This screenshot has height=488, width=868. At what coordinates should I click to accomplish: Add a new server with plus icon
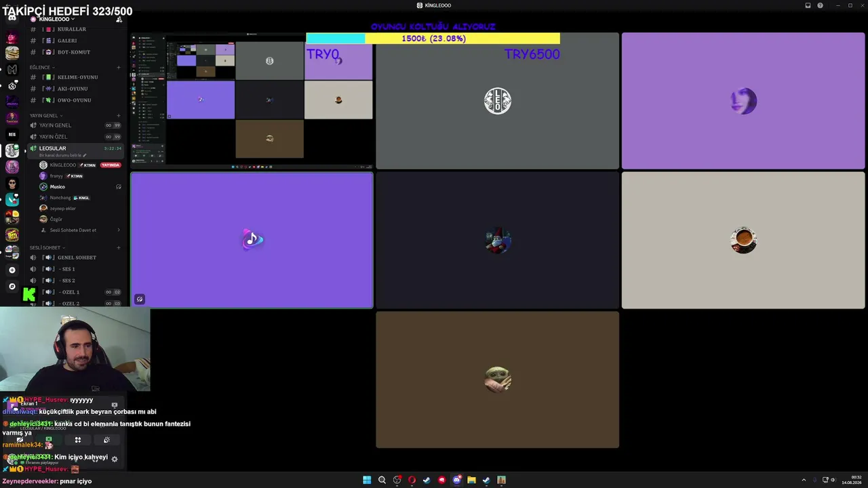(x=12, y=270)
